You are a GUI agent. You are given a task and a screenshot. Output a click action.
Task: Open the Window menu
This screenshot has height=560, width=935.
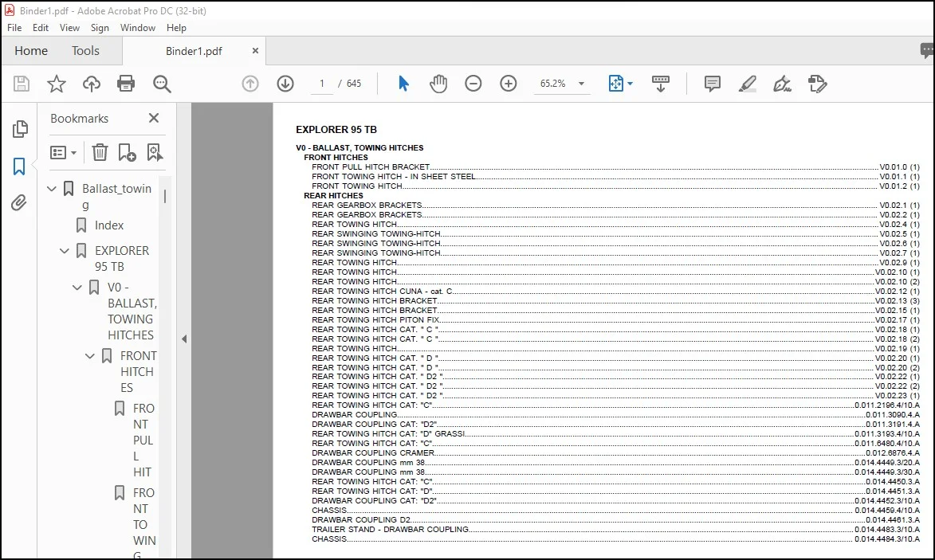point(138,27)
